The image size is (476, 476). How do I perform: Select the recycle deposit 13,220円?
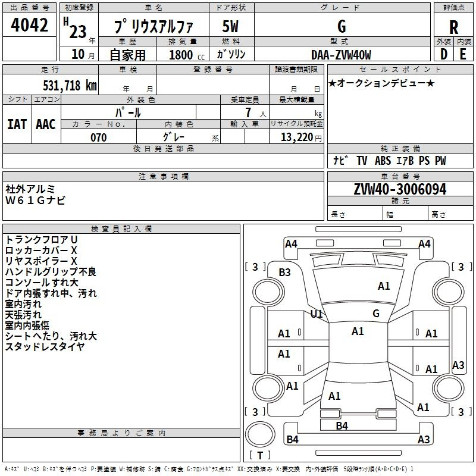301,137
